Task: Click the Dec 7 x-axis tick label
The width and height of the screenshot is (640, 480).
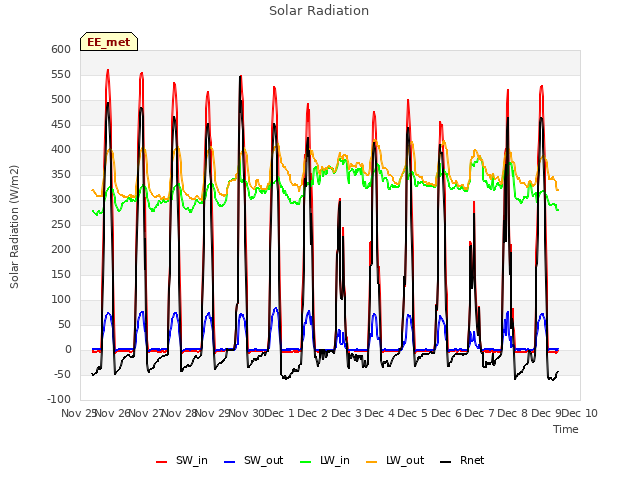Action: pyautogui.click(x=480, y=413)
